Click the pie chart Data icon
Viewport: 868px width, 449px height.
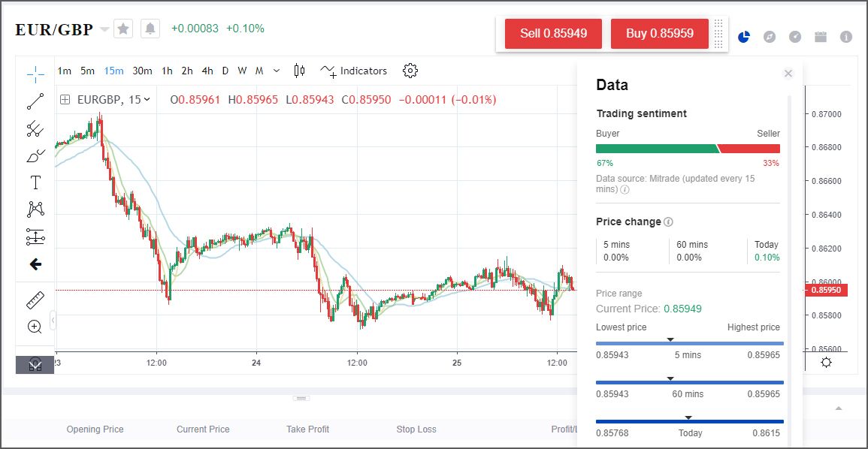click(743, 35)
